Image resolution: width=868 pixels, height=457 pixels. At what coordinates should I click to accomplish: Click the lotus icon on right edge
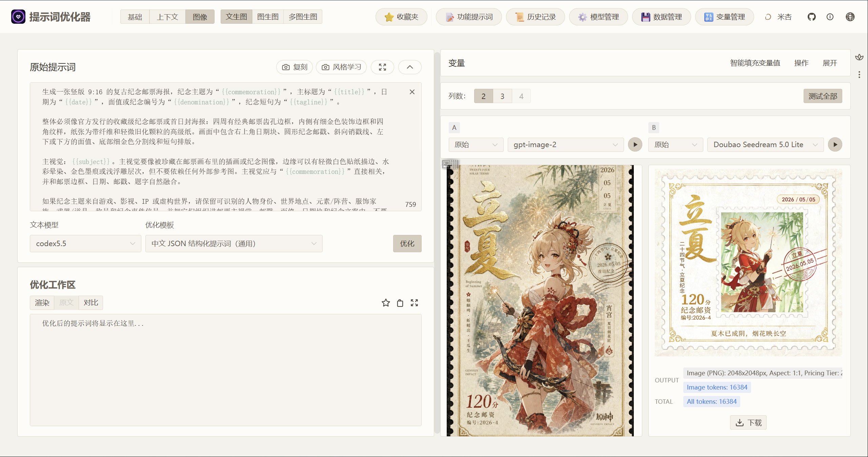point(859,57)
